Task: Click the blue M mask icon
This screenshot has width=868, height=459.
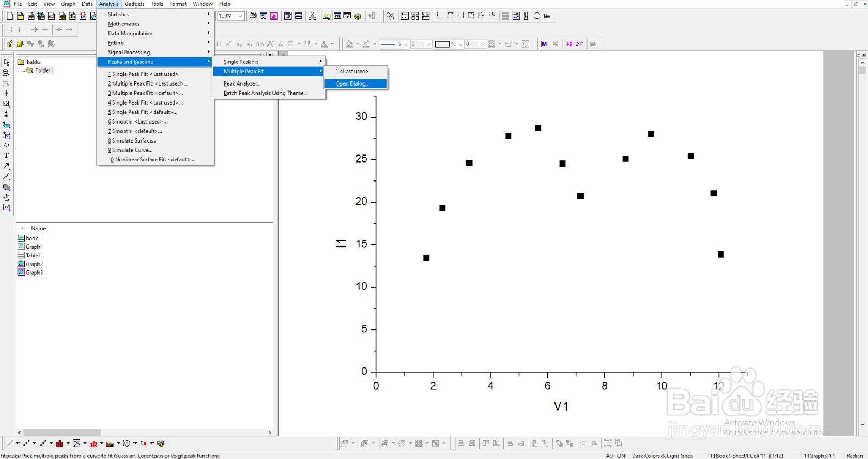Action: click(x=545, y=44)
